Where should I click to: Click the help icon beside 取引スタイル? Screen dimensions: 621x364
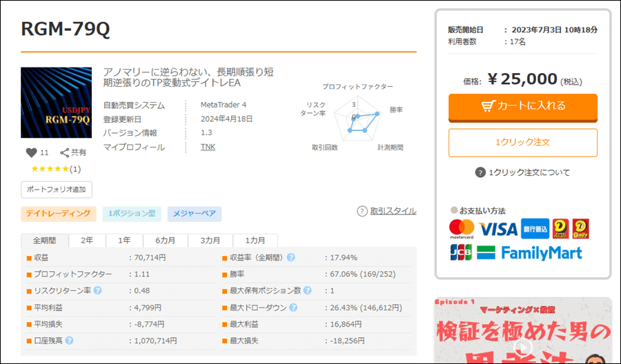(362, 211)
